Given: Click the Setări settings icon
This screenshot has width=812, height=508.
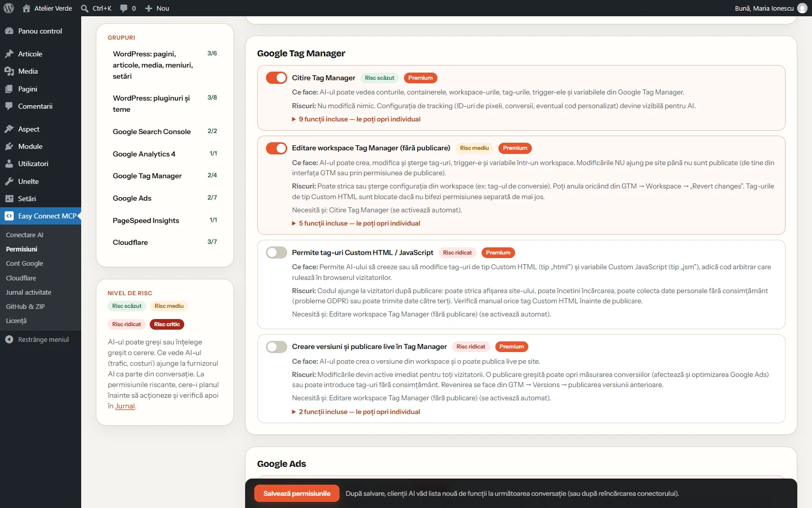Looking at the screenshot, I should point(9,199).
